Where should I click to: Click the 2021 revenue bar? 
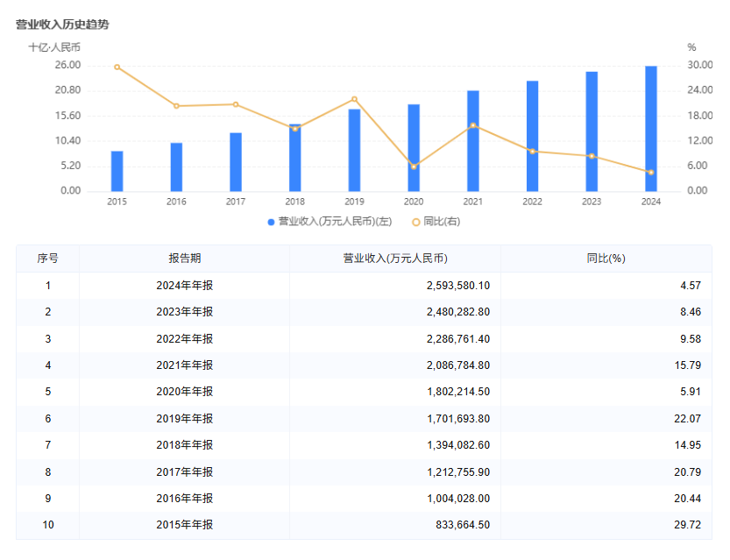(x=473, y=141)
